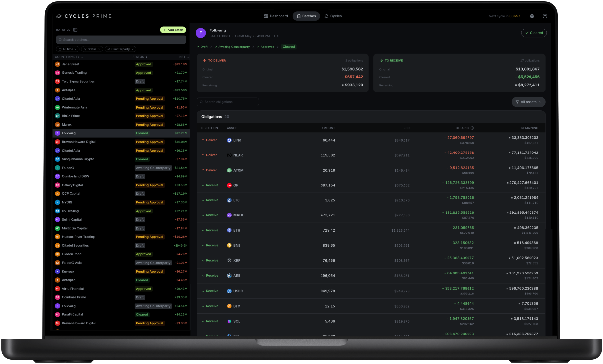Click the MATIC asset icon
Image resolution: width=603 pixels, height=364 pixels.
pos(229,215)
